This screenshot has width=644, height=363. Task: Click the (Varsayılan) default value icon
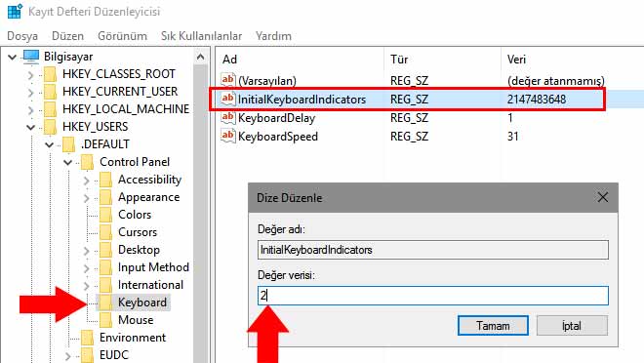coord(228,80)
